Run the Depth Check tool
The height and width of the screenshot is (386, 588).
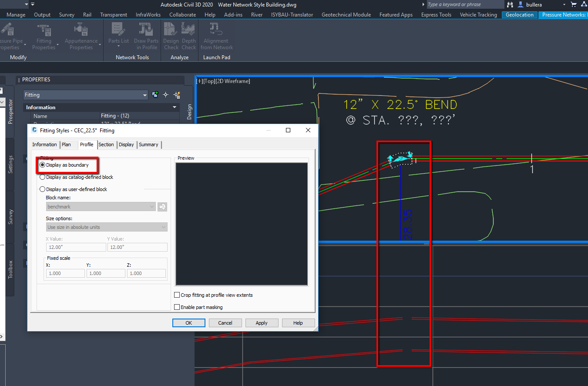[x=189, y=37]
